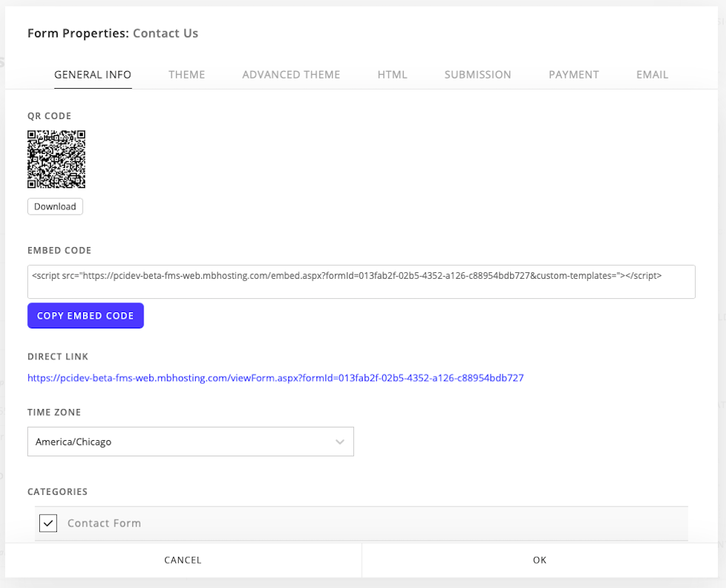Switch to the Email tab
726x588 pixels.
coord(652,75)
